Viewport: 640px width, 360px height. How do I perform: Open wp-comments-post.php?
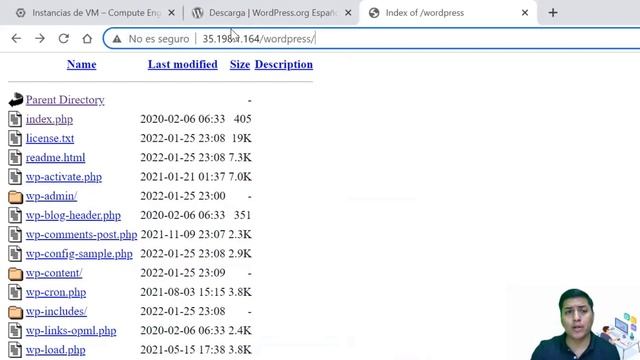pos(82,234)
